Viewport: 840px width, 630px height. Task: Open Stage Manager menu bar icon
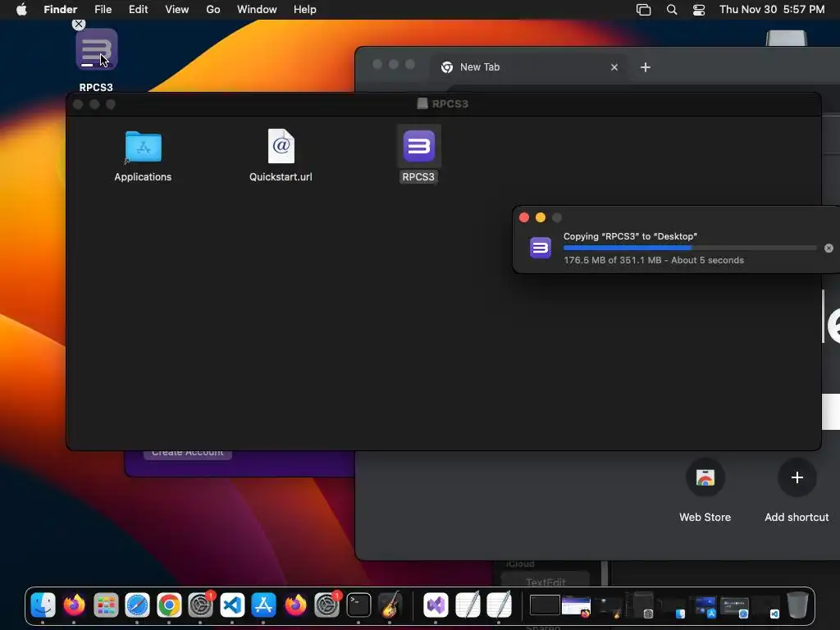pyautogui.click(x=643, y=10)
